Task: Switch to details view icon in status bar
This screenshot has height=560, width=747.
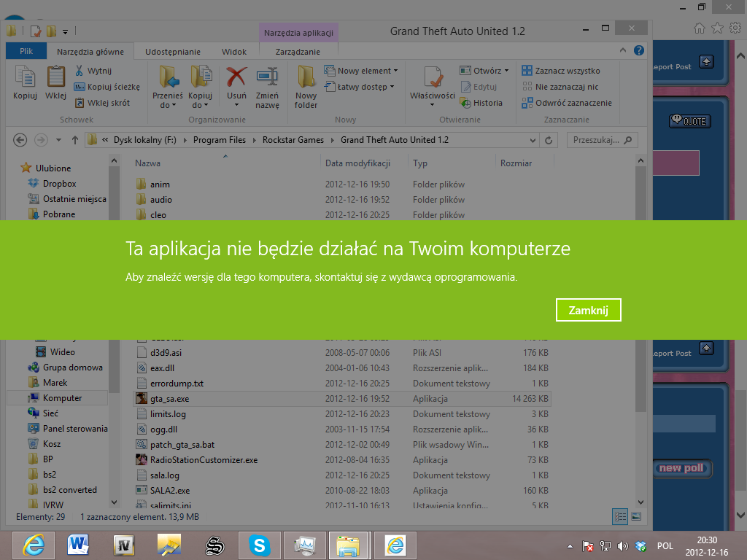Action: coord(620,516)
